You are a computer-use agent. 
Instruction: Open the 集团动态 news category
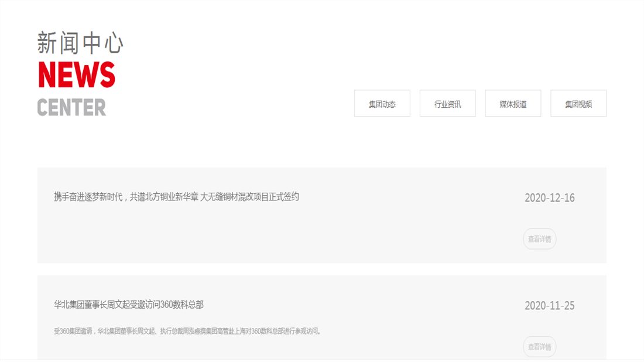tap(382, 104)
